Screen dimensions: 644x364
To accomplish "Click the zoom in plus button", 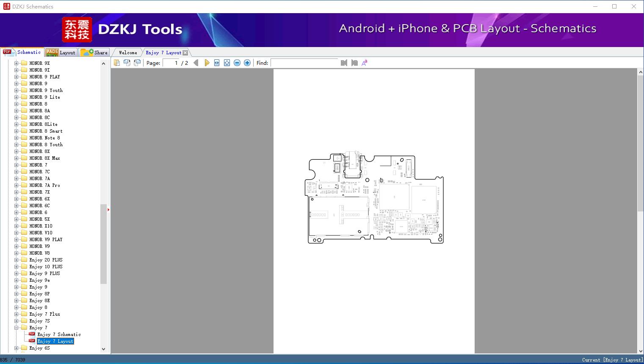I will [247, 63].
